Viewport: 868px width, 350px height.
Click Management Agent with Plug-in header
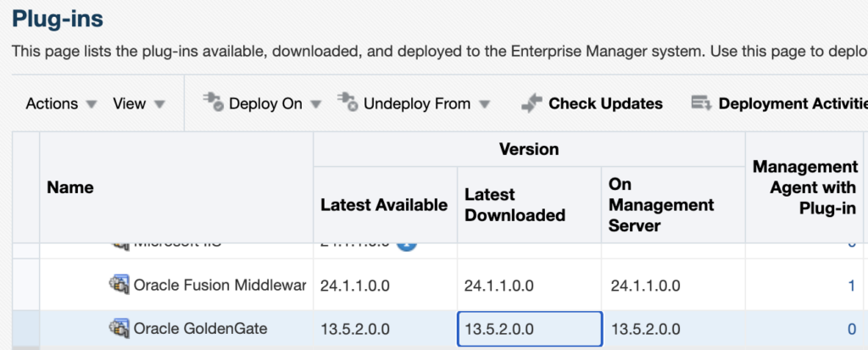pos(805,188)
